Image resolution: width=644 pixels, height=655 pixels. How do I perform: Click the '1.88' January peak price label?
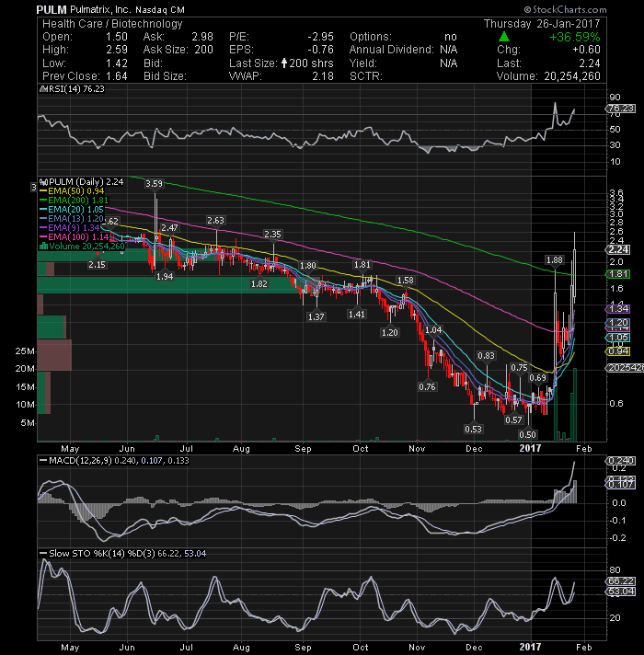point(555,259)
